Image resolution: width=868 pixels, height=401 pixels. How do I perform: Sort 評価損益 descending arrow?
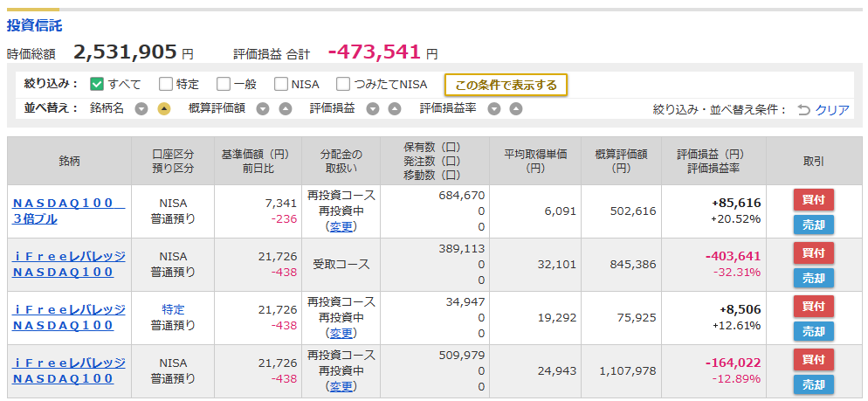click(x=373, y=109)
